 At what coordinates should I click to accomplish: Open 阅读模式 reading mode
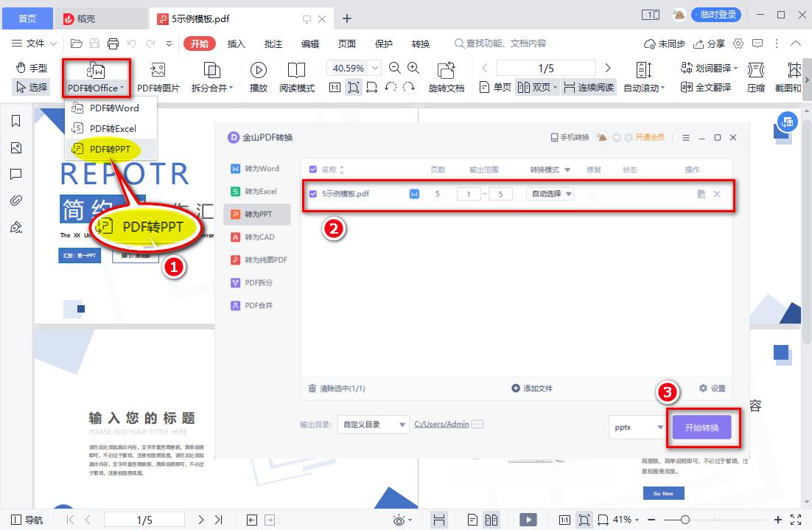click(x=297, y=79)
